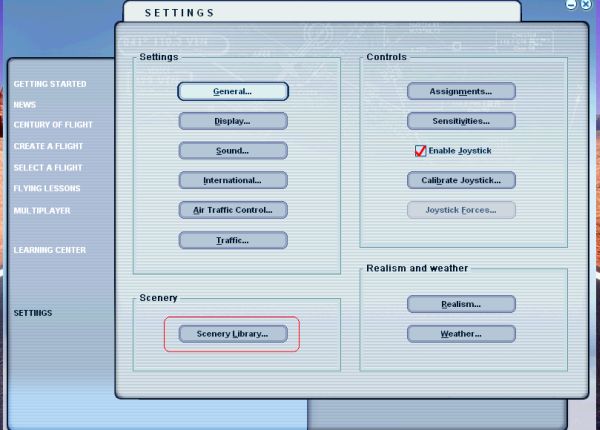Click the Traffic settings button

[x=233, y=240]
